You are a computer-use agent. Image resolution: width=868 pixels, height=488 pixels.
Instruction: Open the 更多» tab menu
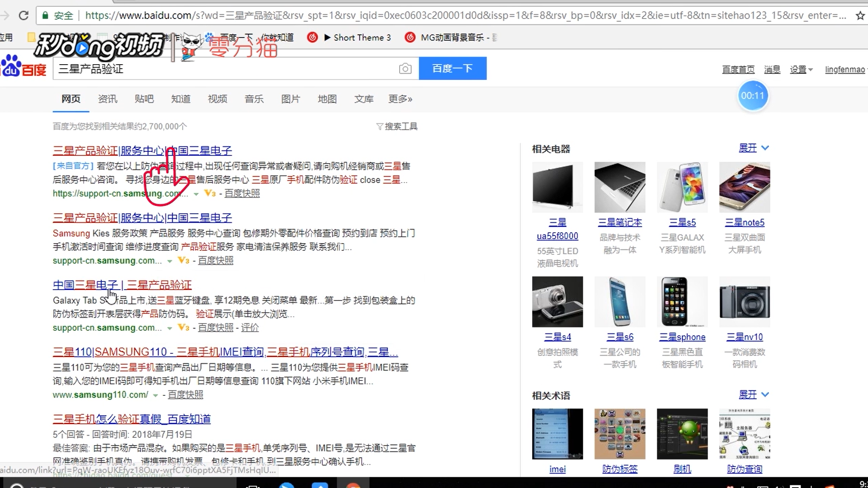pos(400,99)
